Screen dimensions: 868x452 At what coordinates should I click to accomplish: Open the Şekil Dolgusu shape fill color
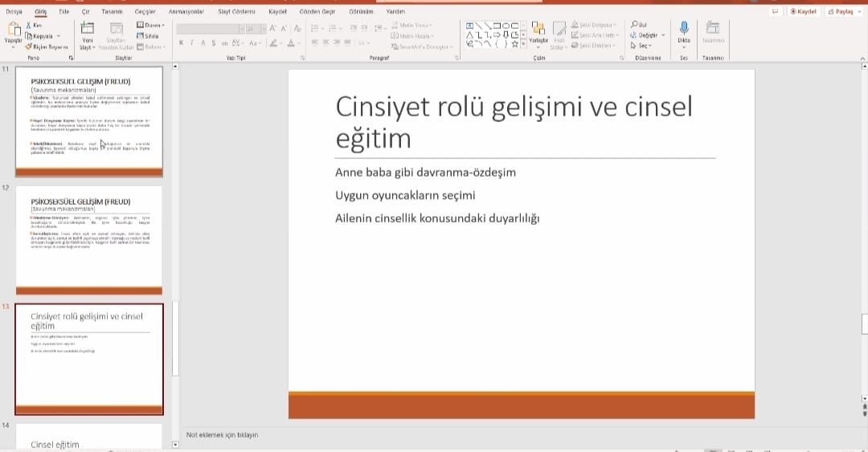(x=595, y=25)
